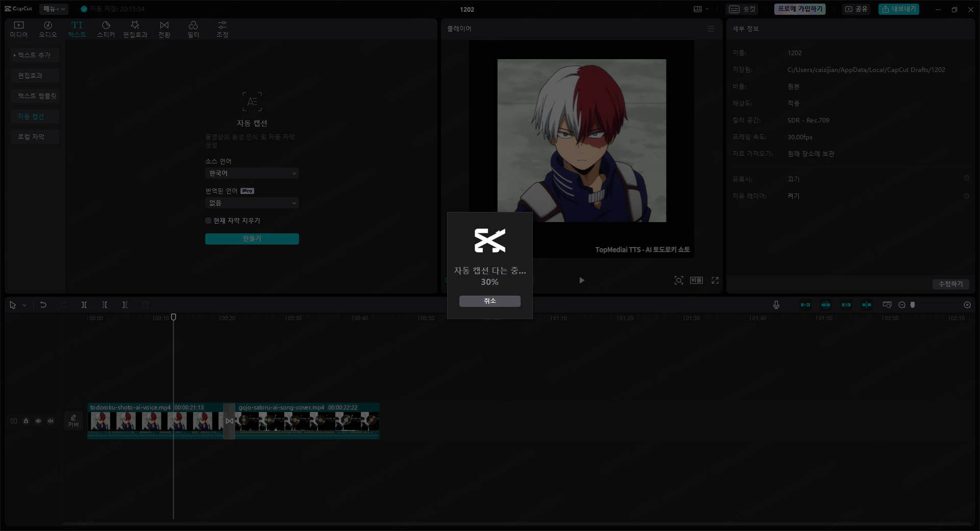Expand the 텍스트 추가 sidebar item
Viewport: 980px width, 531px height.
coord(35,55)
